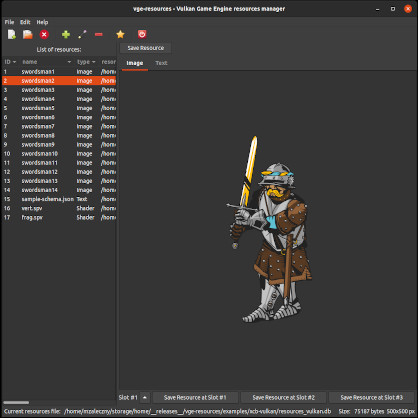418x418 pixels.
Task: Click the red minus remove resource icon
Action: point(99,34)
